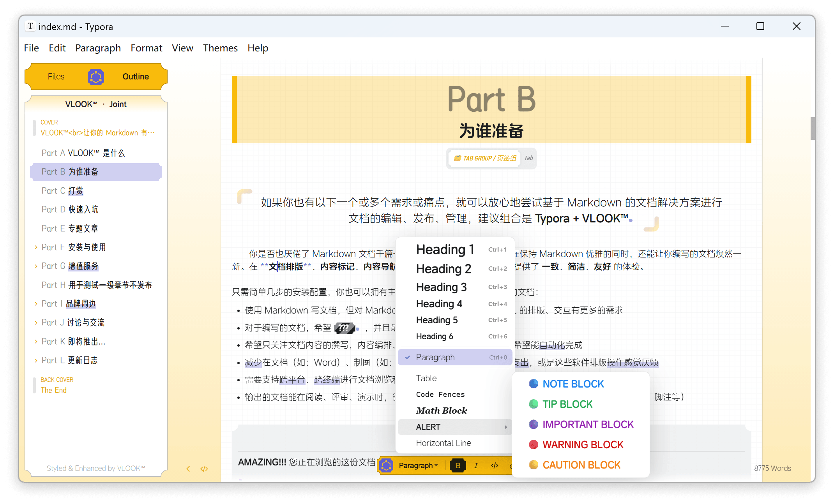Switch to the Files sidebar tab
This screenshot has height=504, width=834.
click(56, 77)
